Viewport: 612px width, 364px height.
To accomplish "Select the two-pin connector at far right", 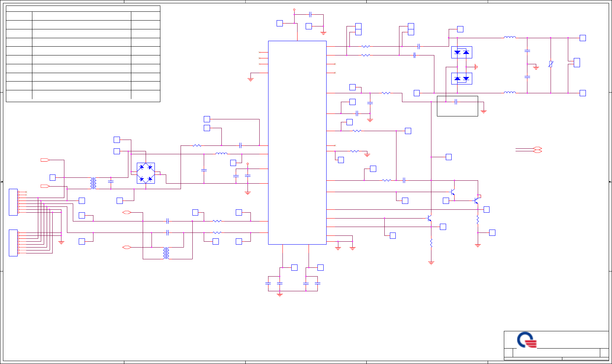I will click(577, 63).
